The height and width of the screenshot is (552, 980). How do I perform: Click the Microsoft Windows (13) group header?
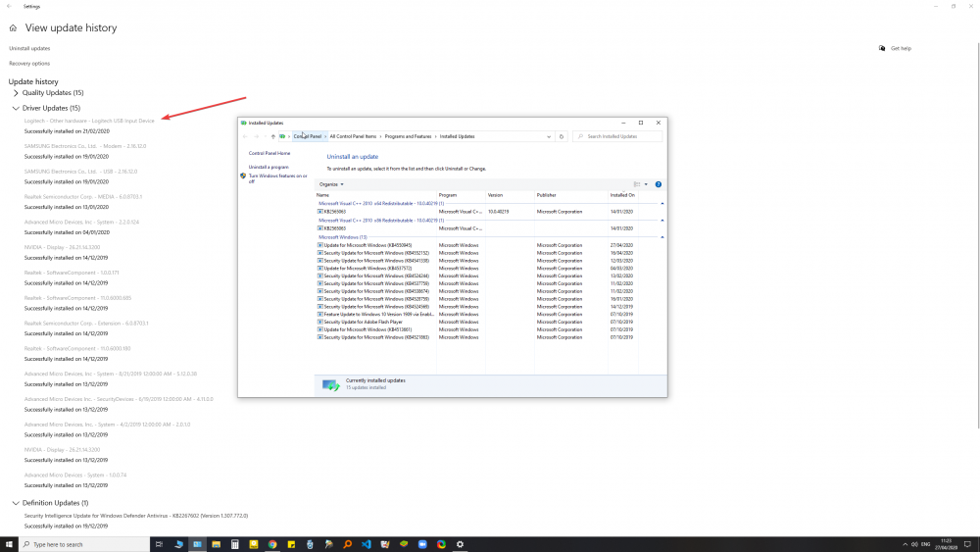(x=342, y=237)
